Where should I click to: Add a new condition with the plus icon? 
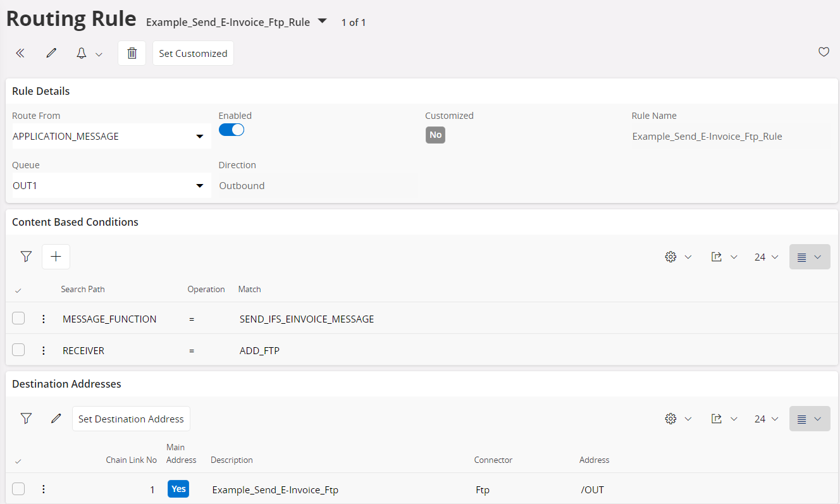[x=56, y=256]
